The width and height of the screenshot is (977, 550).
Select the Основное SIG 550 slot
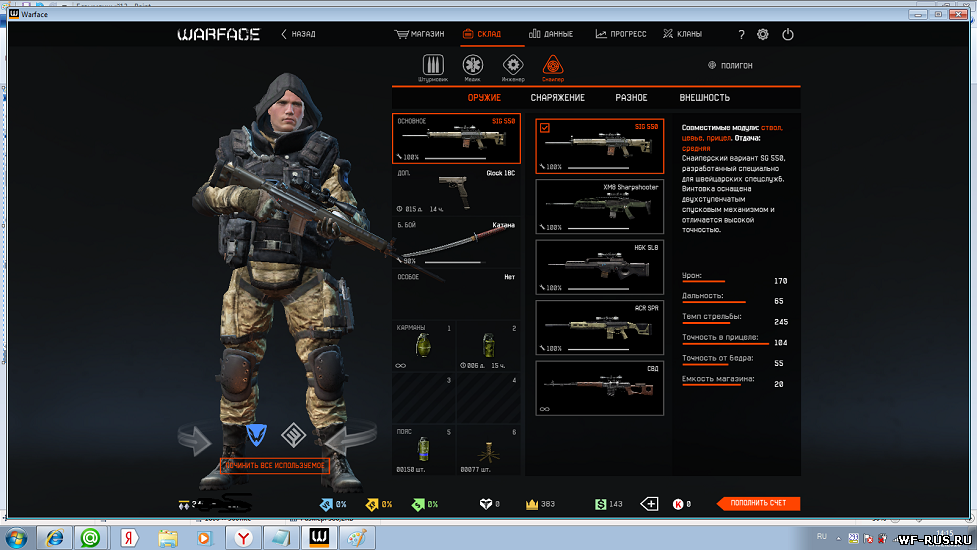(x=456, y=138)
